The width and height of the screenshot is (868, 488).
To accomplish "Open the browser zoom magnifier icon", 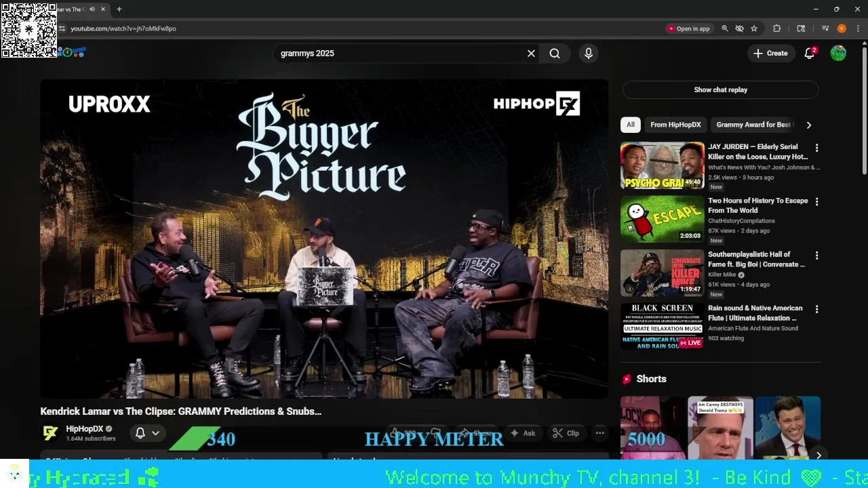I will click(x=724, y=28).
